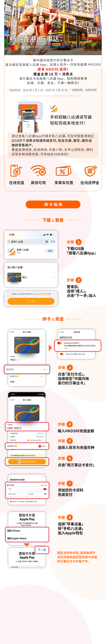Clear the search field with the X icon
The width and height of the screenshot is (106, 644).
pyautogui.click(x=46, y=241)
